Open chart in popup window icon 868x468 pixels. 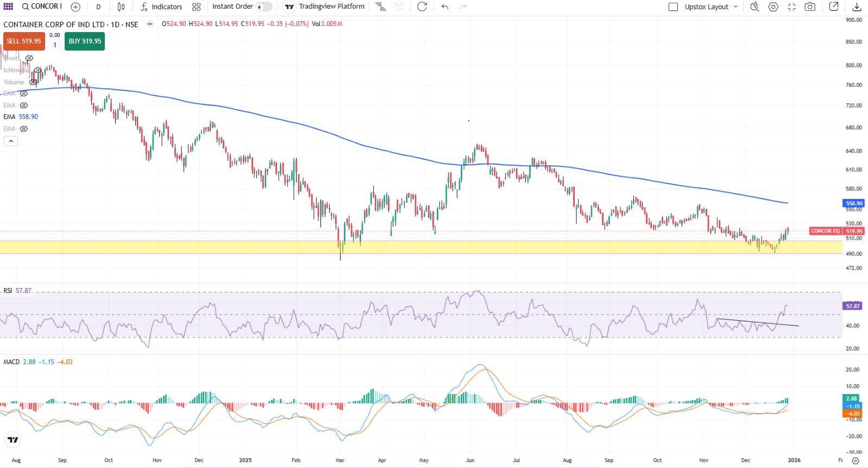coord(834,7)
